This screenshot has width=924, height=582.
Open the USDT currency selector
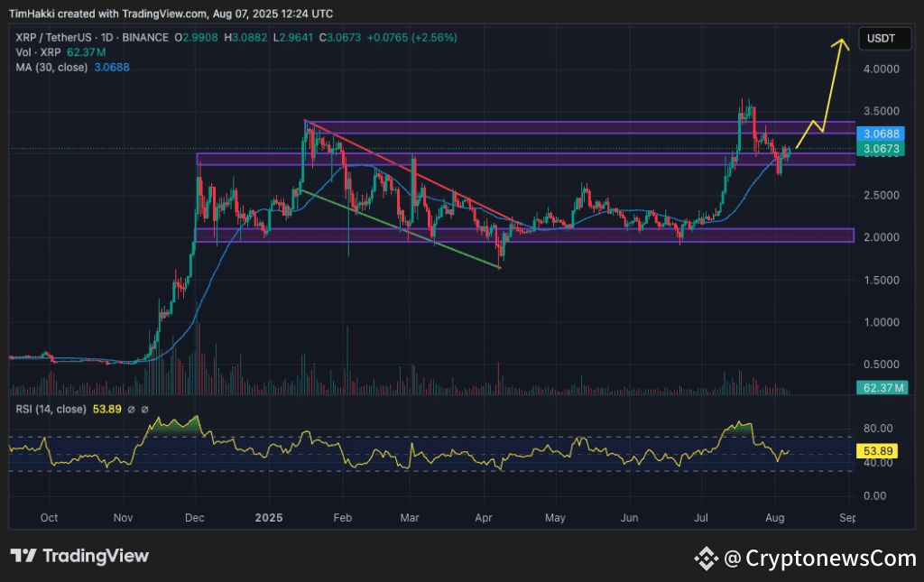(884, 39)
